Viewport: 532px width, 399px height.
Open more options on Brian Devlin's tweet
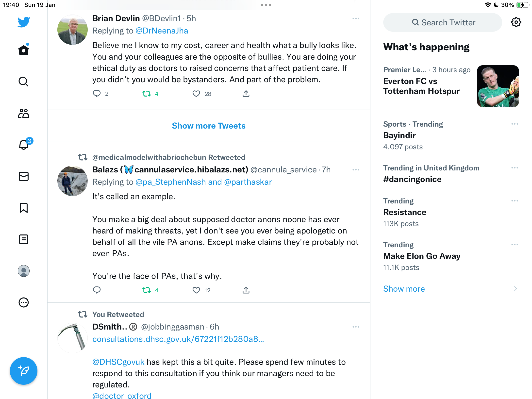(356, 18)
